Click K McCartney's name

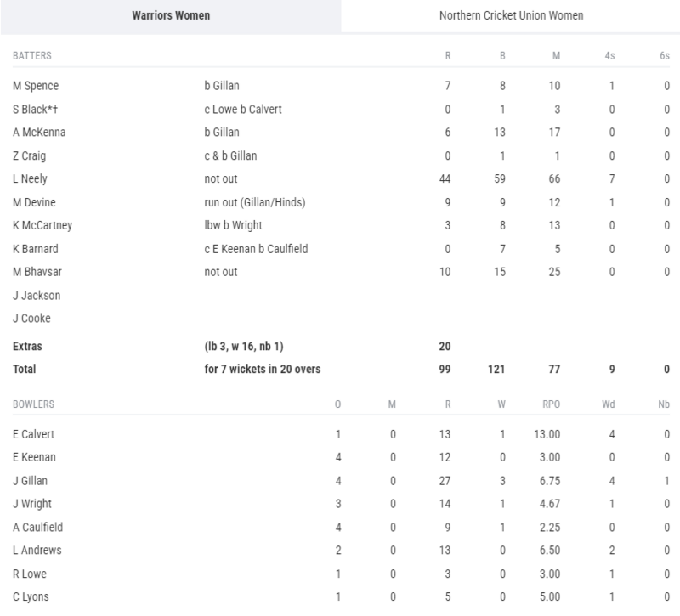[x=40, y=226]
